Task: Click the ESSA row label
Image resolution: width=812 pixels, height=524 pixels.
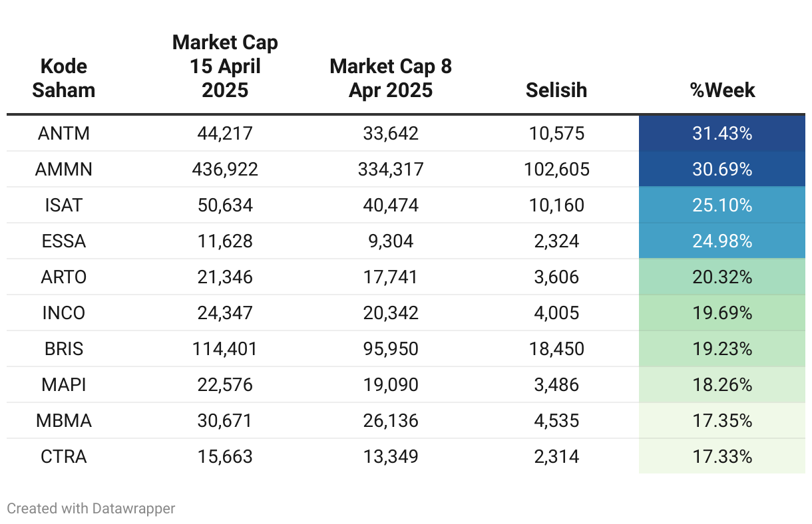Action: point(63,241)
